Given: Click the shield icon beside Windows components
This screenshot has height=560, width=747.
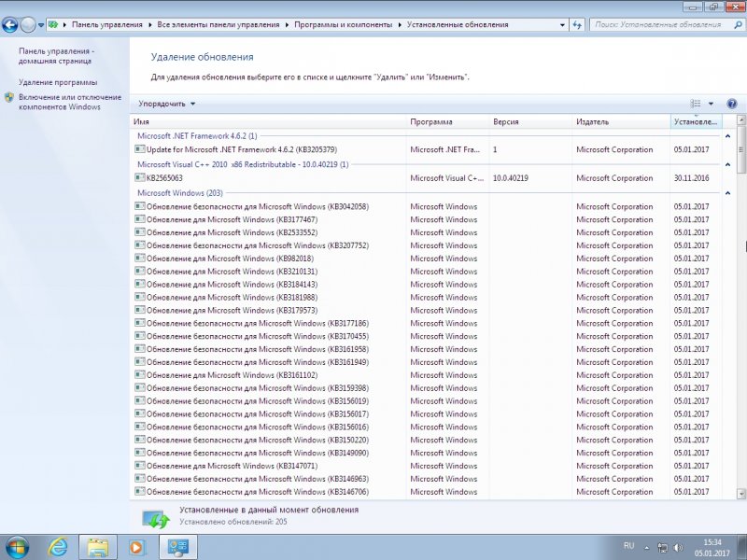Looking at the screenshot, I should pyautogui.click(x=9, y=98).
